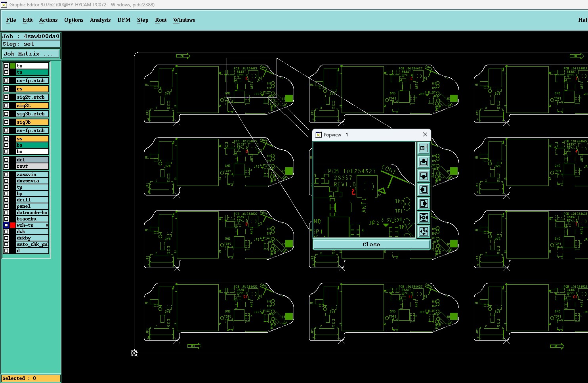Click the Popview preview canvas showing PCB 101254627
The image size is (588, 383).
tap(364, 190)
